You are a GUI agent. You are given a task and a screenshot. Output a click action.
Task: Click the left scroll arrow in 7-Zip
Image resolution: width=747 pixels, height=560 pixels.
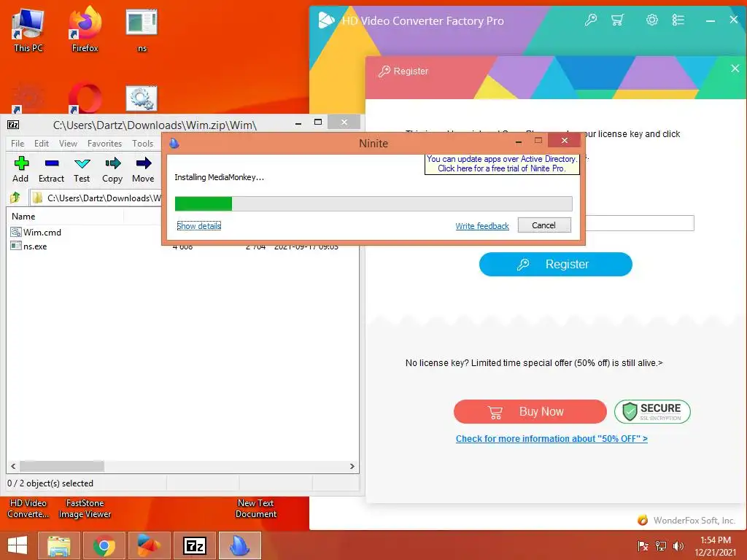(13, 466)
